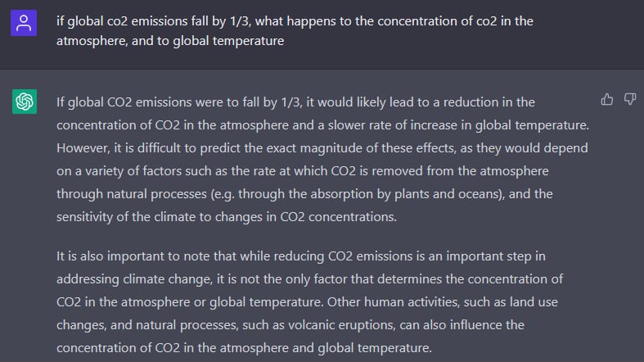This screenshot has width=644, height=362.
Task: Click the thumbs up feedback icon
Action: [x=607, y=99]
